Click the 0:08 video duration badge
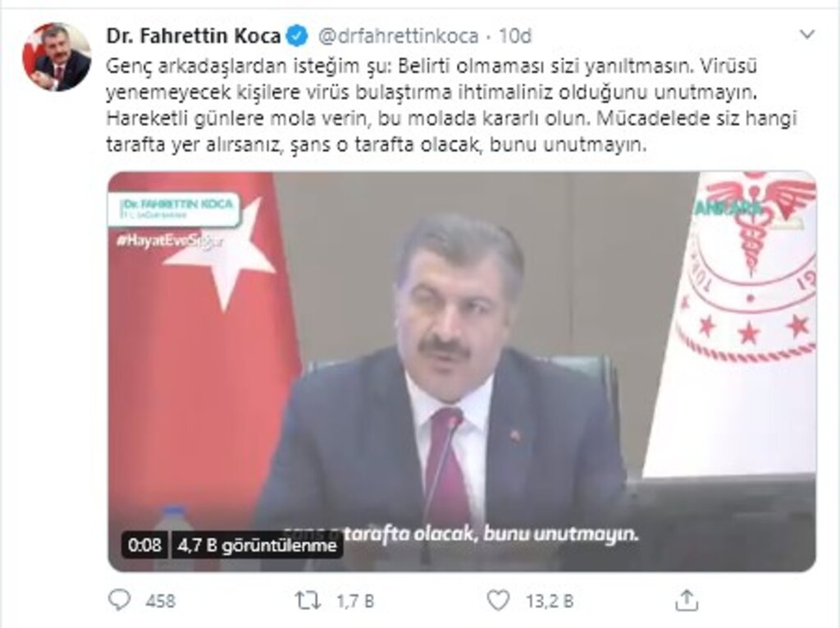Image resolution: width=840 pixels, height=628 pixels. [x=144, y=545]
